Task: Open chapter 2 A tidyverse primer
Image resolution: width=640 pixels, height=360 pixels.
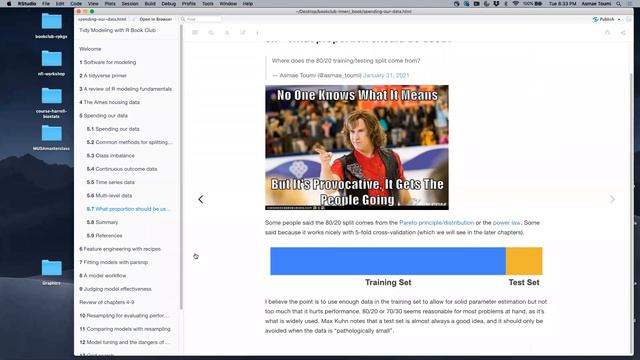Action: click(x=103, y=76)
